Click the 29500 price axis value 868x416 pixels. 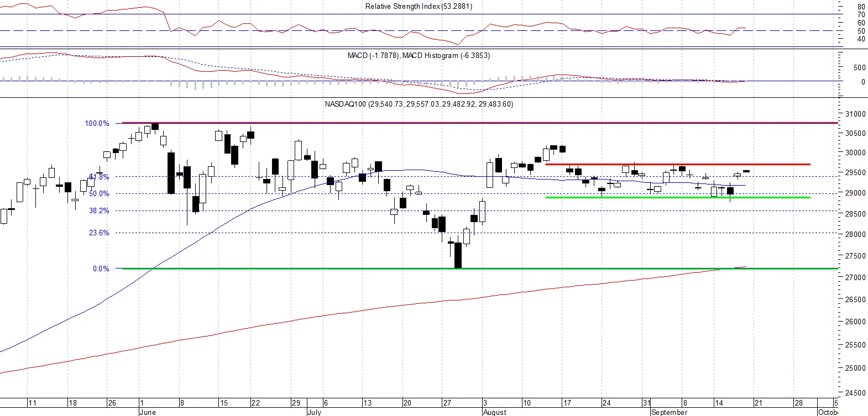[x=855, y=172]
